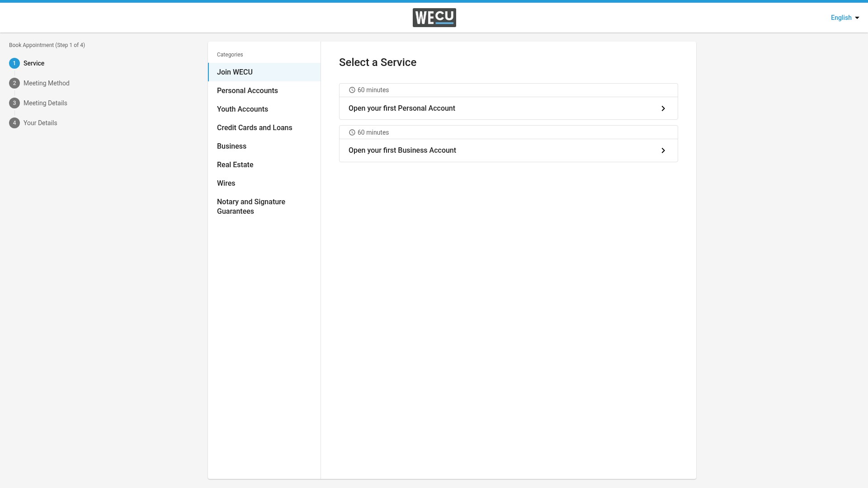Image resolution: width=868 pixels, height=488 pixels.
Task: Click the Categories label
Action: tap(230, 55)
